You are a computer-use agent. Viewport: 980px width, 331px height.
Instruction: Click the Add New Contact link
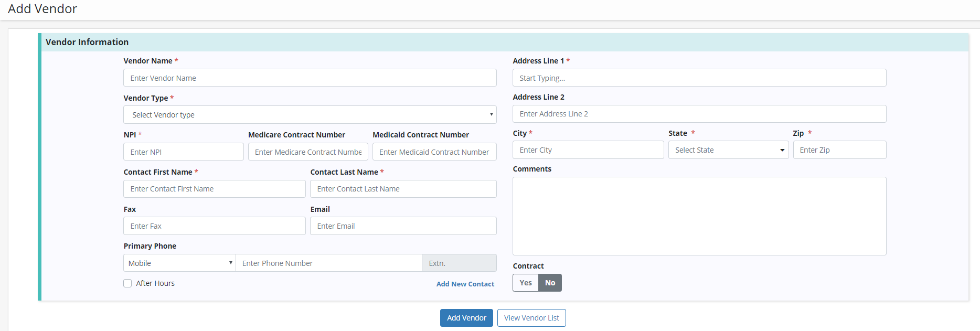(x=465, y=284)
